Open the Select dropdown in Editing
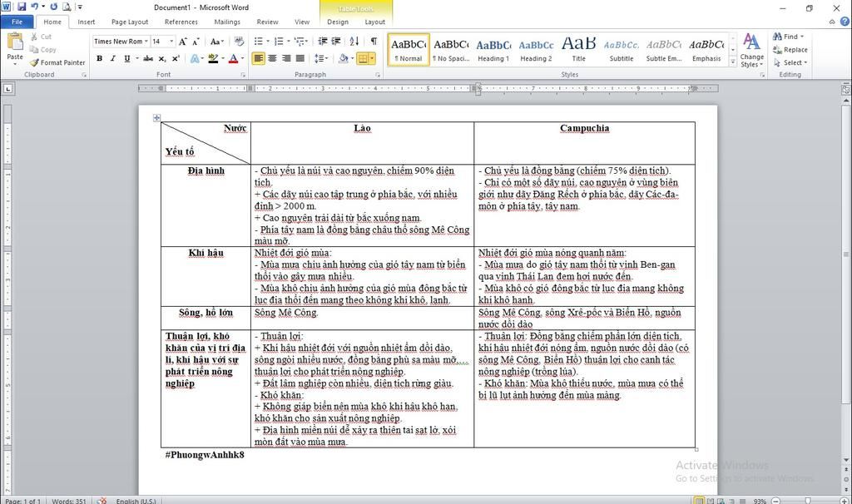The image size is (852, 504). (x=791, y=62)
